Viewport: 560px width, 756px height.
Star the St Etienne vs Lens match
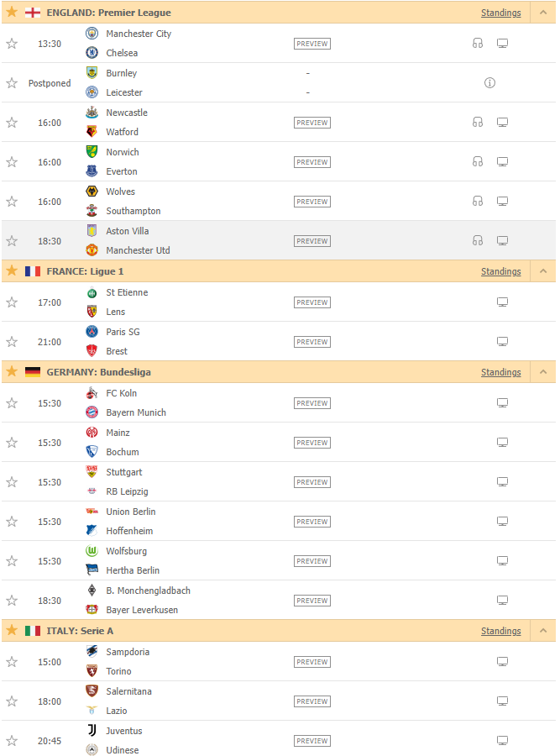(12, 302)
